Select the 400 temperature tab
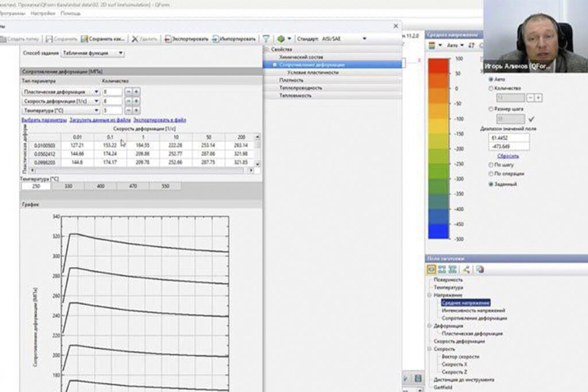This screenshot has height=392, width=588. pyautogui.click(x=100, y=186)
